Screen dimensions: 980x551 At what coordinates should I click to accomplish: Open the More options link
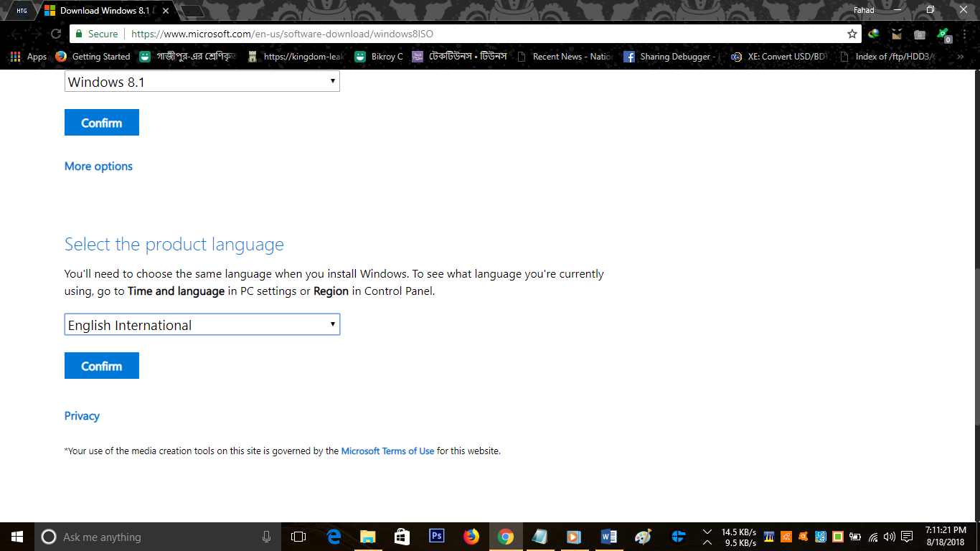click(x=98, y=166)
